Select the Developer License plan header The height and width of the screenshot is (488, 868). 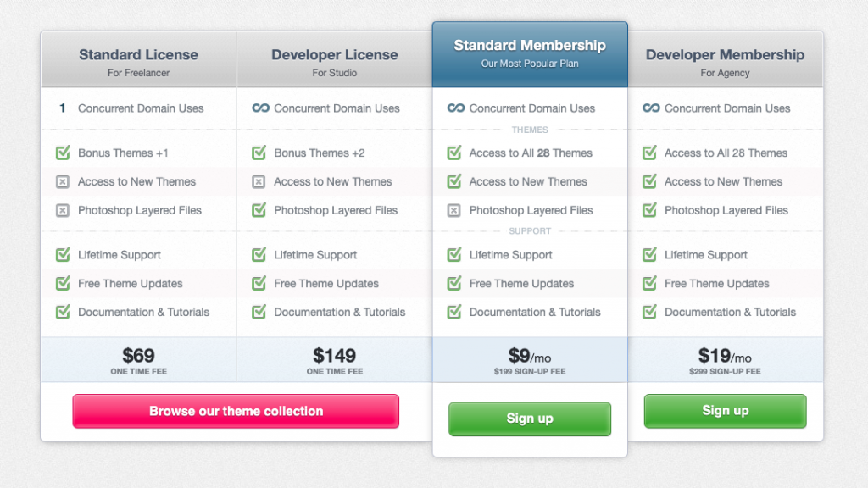pos(334,61)
